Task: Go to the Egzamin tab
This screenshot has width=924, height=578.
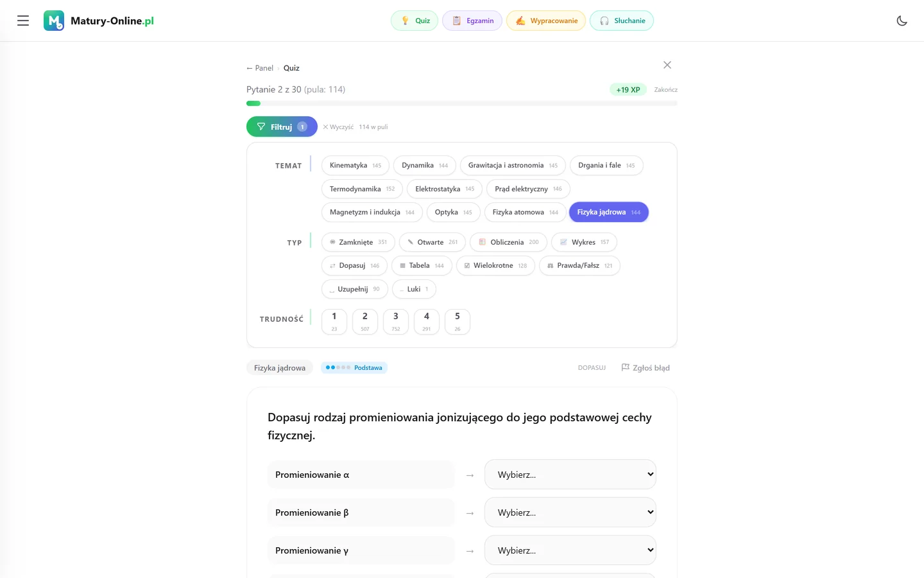Action: (x=473, y=21)
